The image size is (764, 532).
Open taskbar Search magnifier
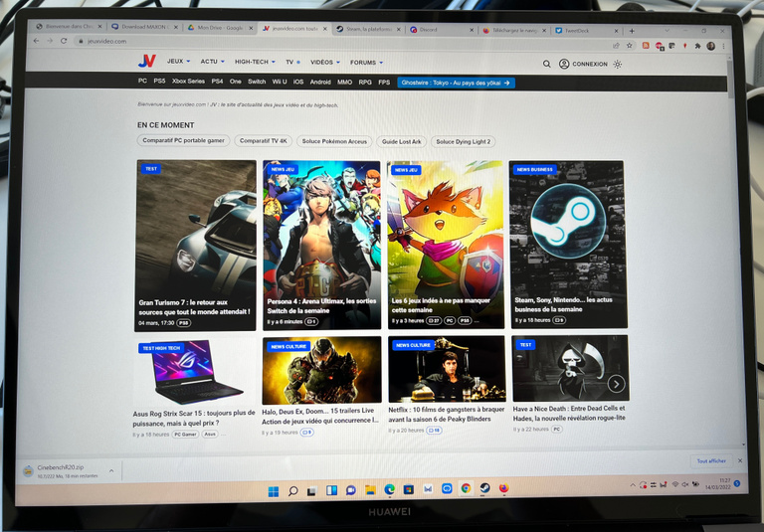click(x=292, y=490)
